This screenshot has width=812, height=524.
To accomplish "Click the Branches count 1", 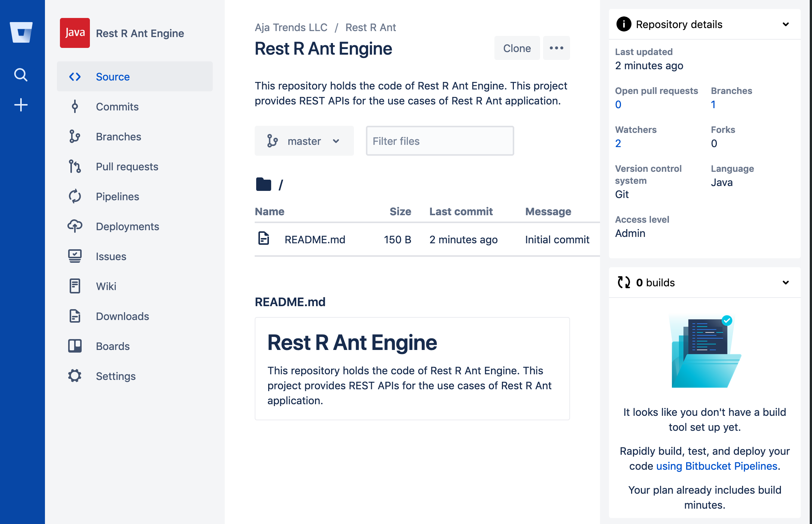I will click(x=713, y=104).
